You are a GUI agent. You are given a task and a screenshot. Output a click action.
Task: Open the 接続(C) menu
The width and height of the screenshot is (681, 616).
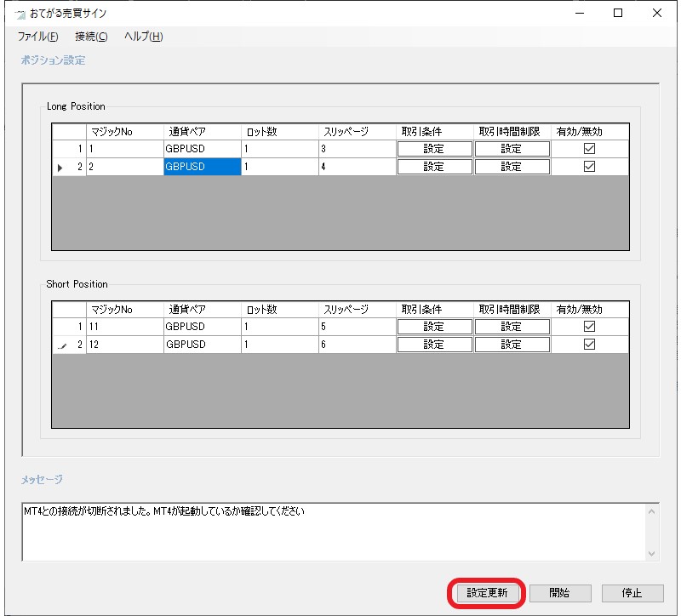(91, 37)
